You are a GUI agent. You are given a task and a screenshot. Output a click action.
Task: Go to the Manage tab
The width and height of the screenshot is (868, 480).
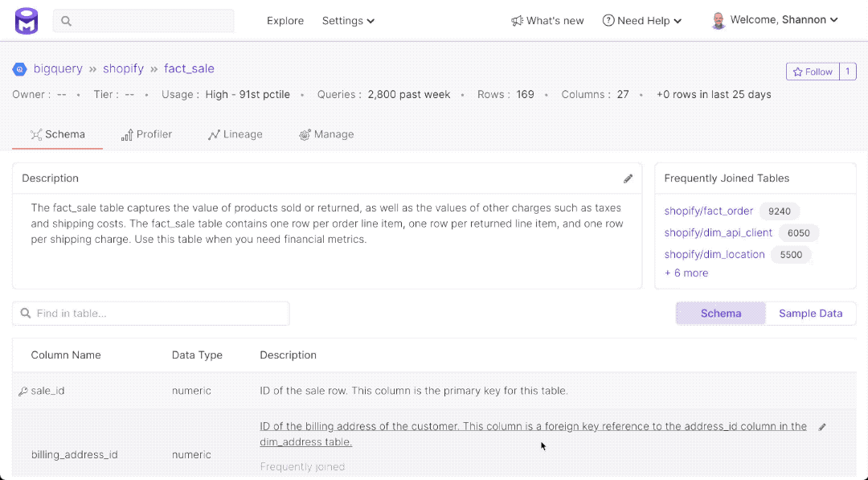pos(326,134)
